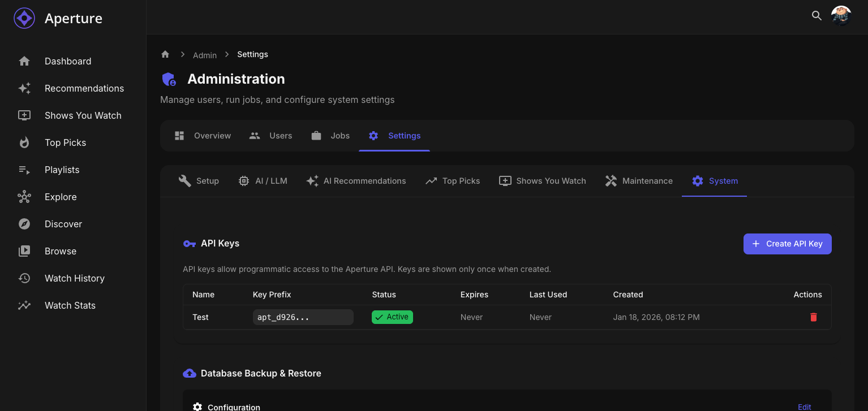868x411 pixels.
Task: Click the Create API Key button
Action: coord(787,244)
